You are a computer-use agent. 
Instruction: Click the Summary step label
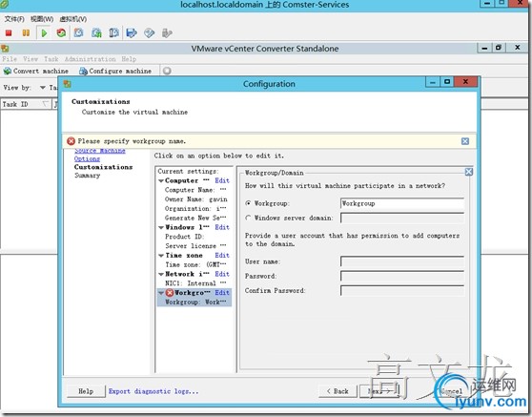pyautogui.click(x=88, y=176)
